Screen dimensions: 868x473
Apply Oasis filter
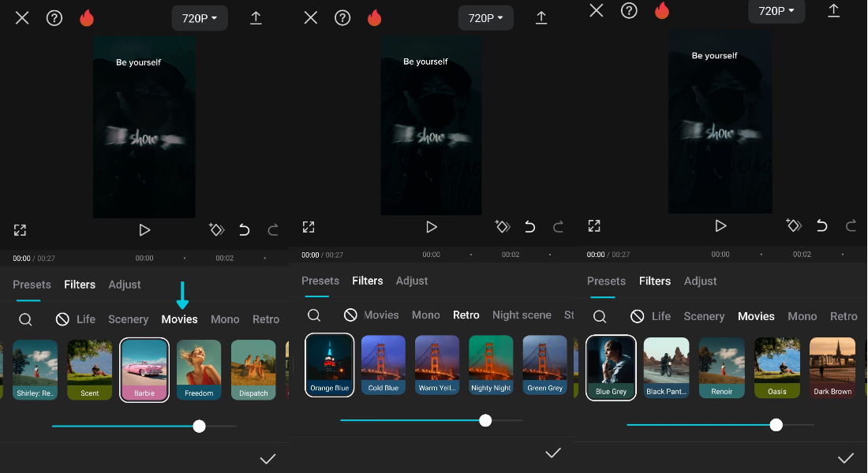777,367
